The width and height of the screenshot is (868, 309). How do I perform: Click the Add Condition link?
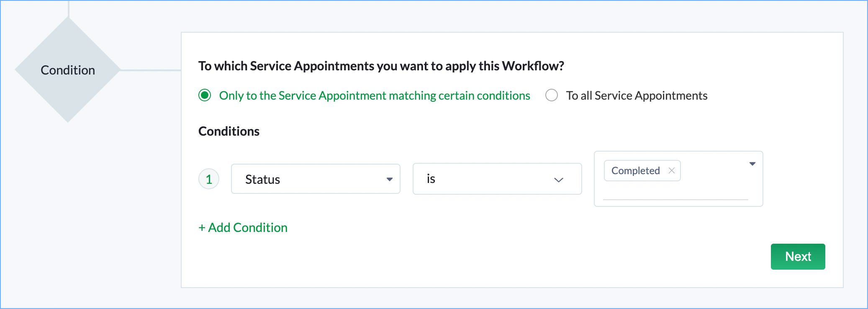[x=248, y=228]
